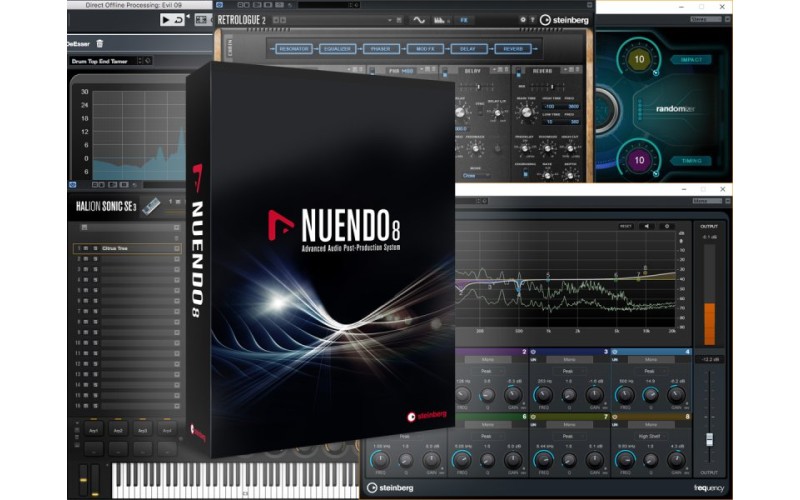Click the Frequency EQ Reset button
Image resolution: width=800 pixels, height=500 pixels.
(x=626, y=226)
